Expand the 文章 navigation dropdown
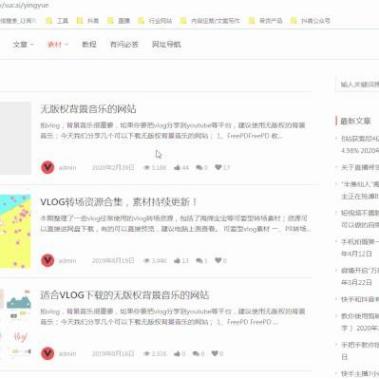This screenshot has height=379, width=379. [23, 44]
